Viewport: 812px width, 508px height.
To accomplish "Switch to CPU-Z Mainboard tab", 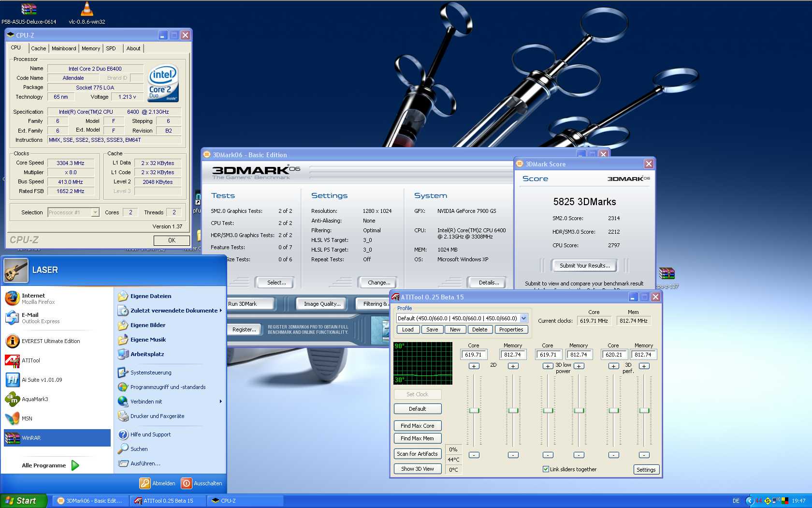I will pos(64,48).
